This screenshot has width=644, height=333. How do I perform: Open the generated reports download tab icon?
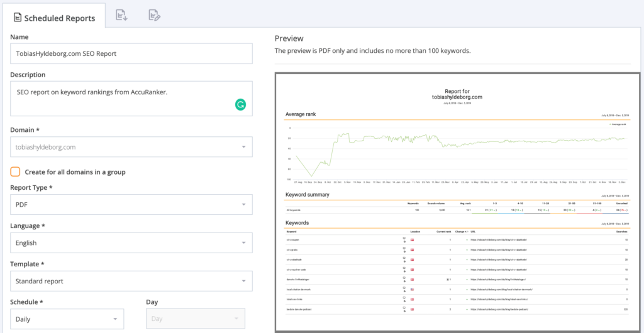(x=122, y=15)
